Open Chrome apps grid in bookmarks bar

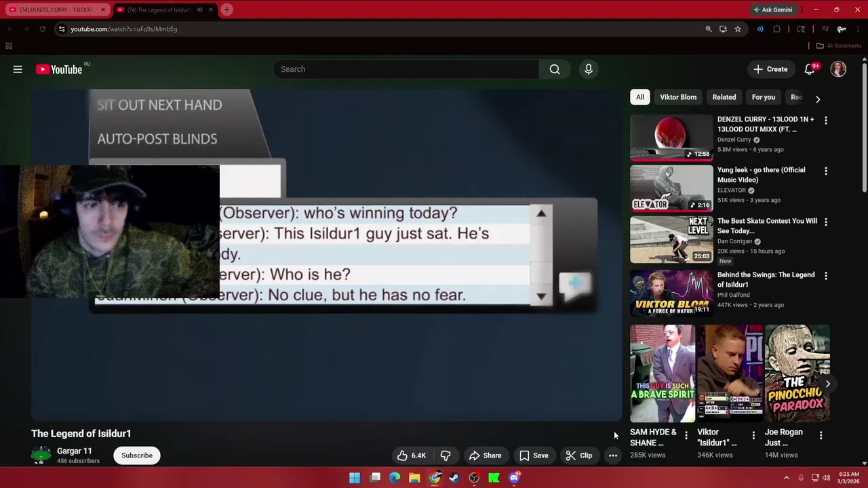coord(9,46)
